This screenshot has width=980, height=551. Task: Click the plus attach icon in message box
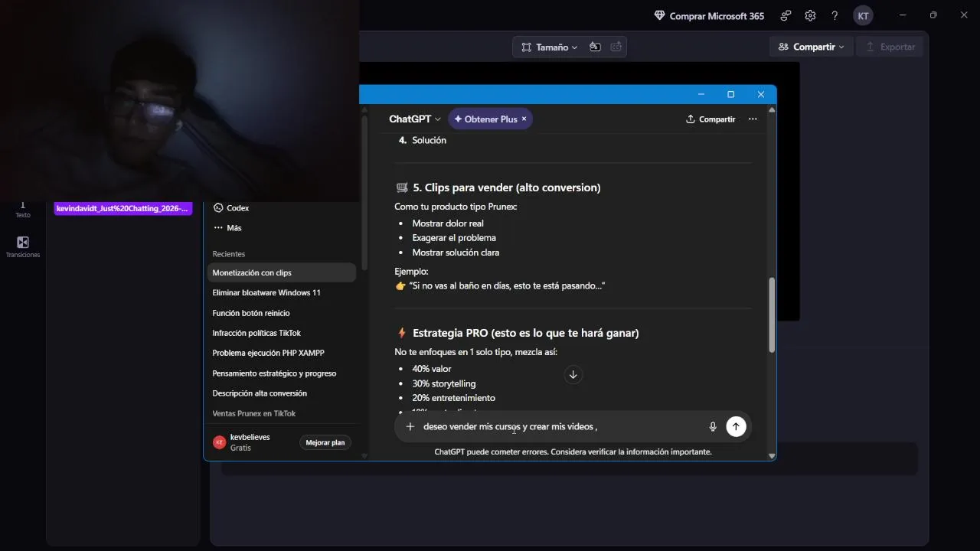pyautogui.click(x=410, y=427)
